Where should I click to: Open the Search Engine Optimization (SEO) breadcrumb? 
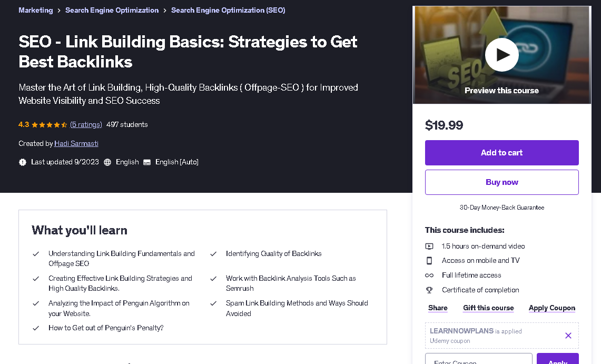[228, 11]
